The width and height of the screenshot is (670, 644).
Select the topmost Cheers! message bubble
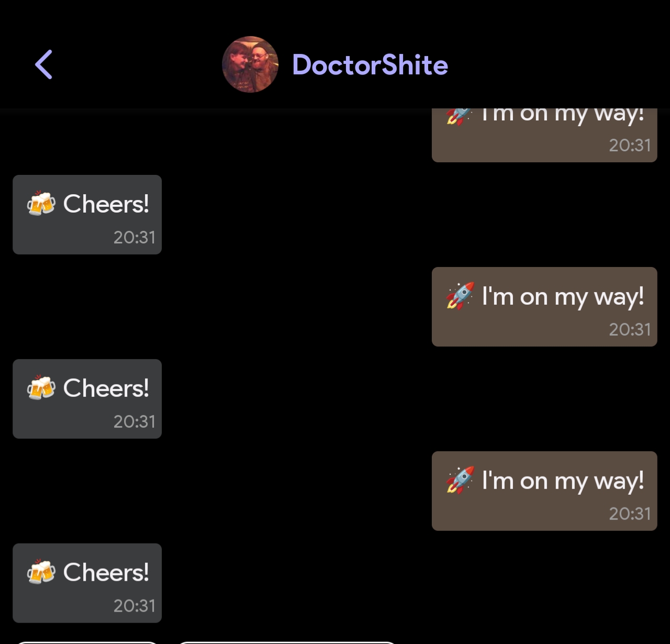coord(87,215)
